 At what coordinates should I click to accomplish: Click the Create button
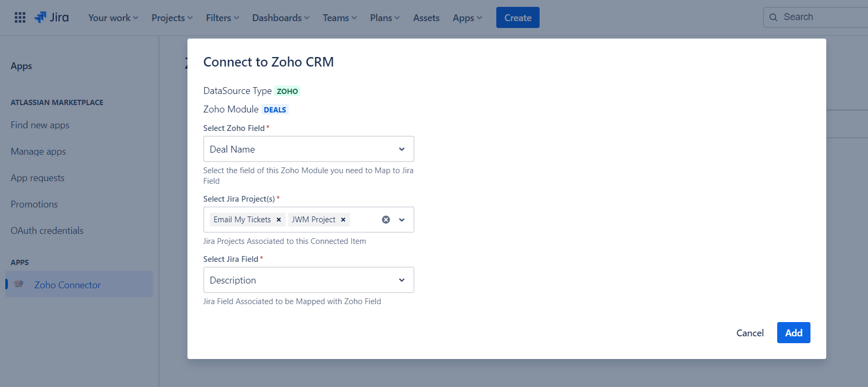pyautogui.click(x=518, y=17)
